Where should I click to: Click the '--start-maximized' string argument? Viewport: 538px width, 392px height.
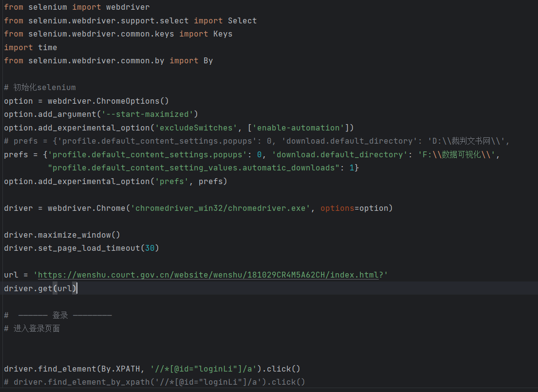tap(147, 114)
